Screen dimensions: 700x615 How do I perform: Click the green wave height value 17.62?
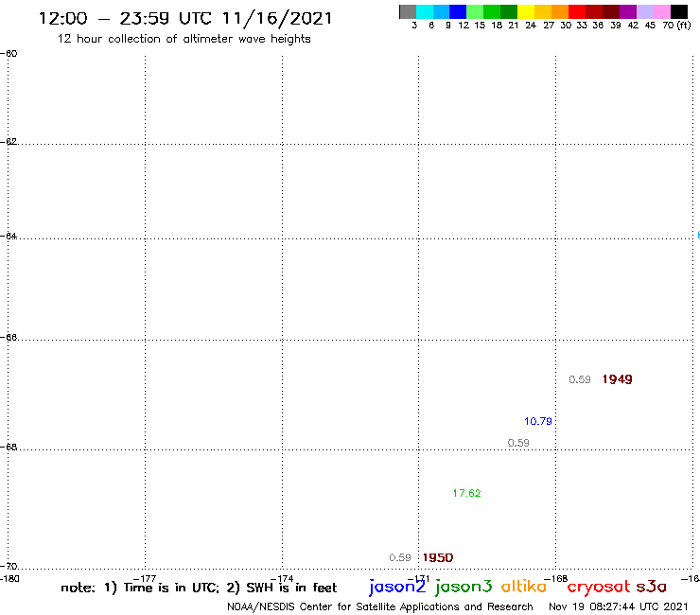(466, 493)
